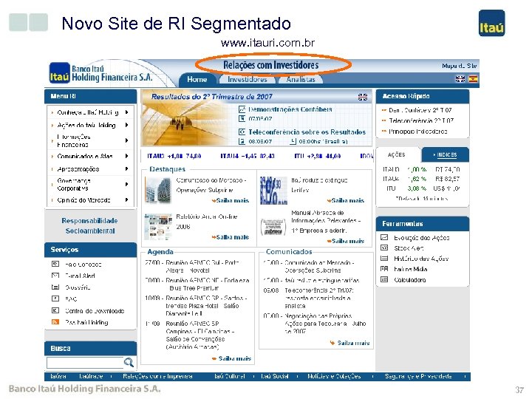Screen dimensions: 532x399
Task: Click the Evolução das Ações chart icon
Action: 384,237
